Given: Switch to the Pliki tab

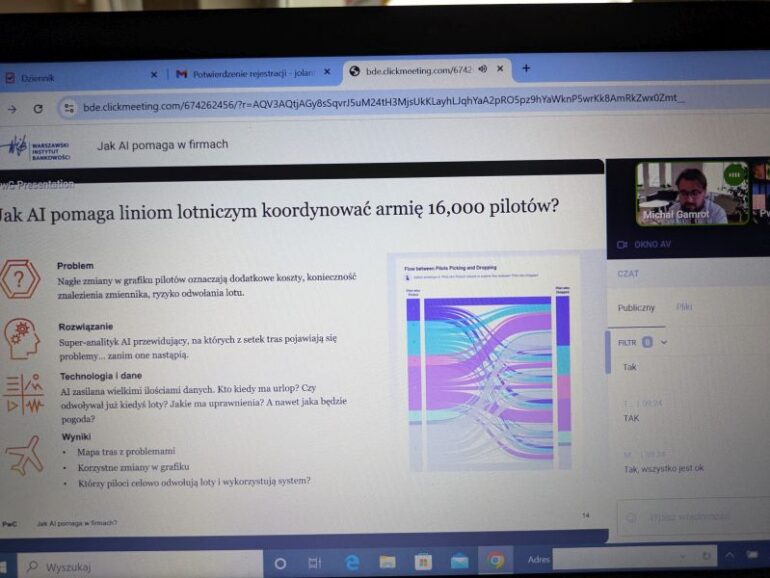Looking at the screenshot, I should tap(684, 307).
